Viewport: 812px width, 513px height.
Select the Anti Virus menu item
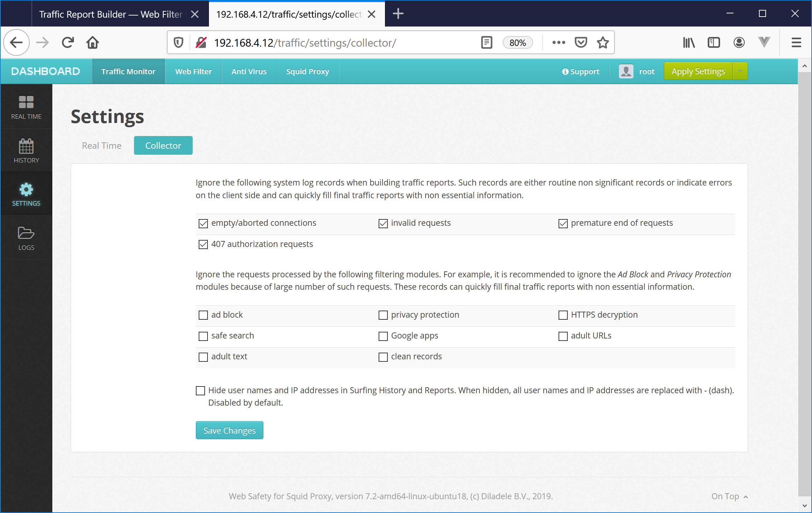249,71
